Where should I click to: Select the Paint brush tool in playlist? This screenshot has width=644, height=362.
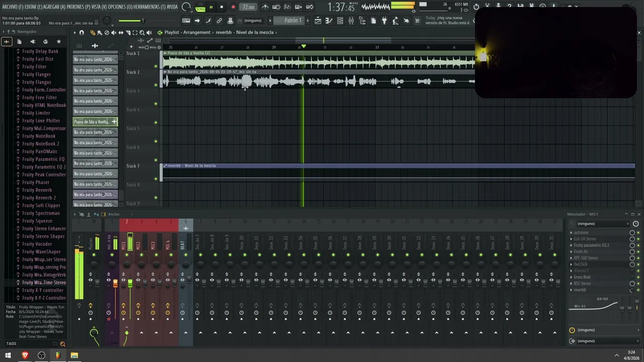(x=100, y=33)
